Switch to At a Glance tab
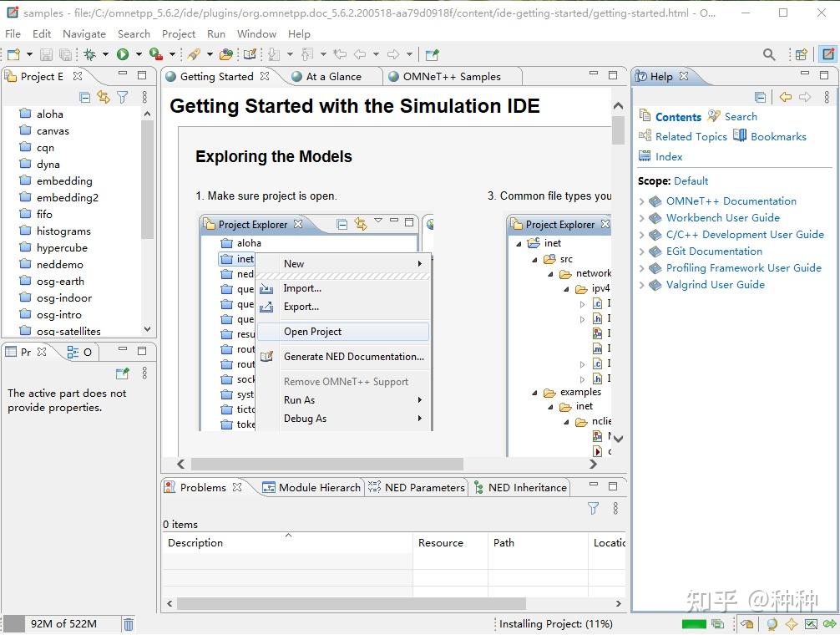The width and height of the screenshot is (840, 635). (333, 77)
